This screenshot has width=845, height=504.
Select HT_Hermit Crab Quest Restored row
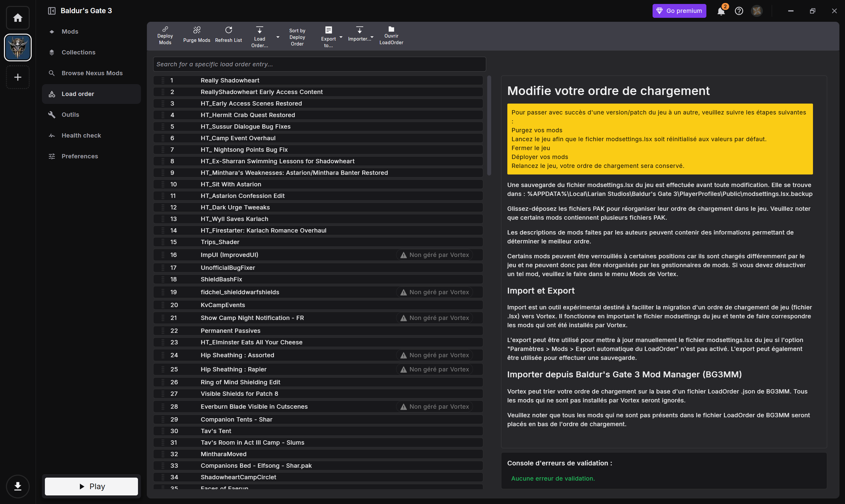click(x=318, y=115)
